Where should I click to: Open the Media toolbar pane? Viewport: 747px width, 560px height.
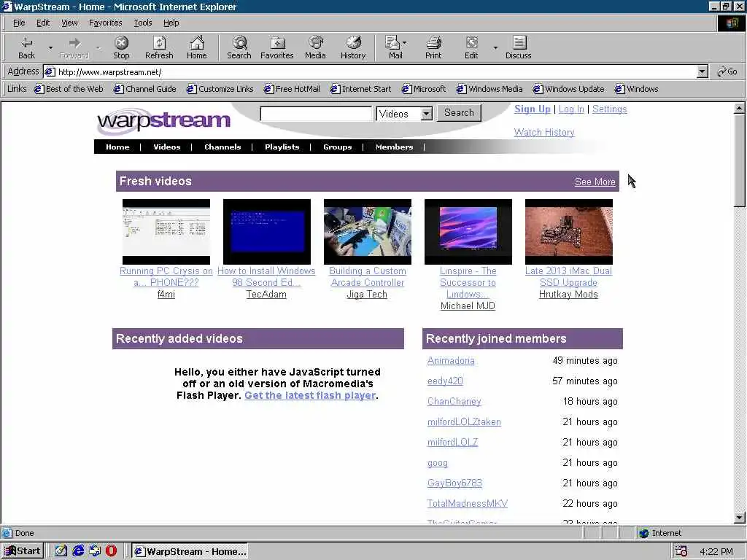pos(315,47)
